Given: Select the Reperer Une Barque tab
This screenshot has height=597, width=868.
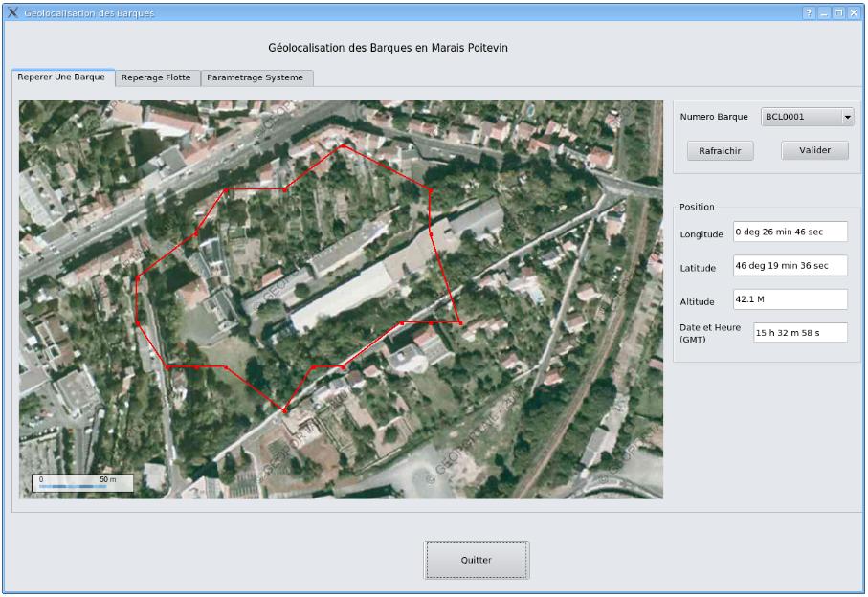Looking at the screenshot, I should [x=61, y=77].
